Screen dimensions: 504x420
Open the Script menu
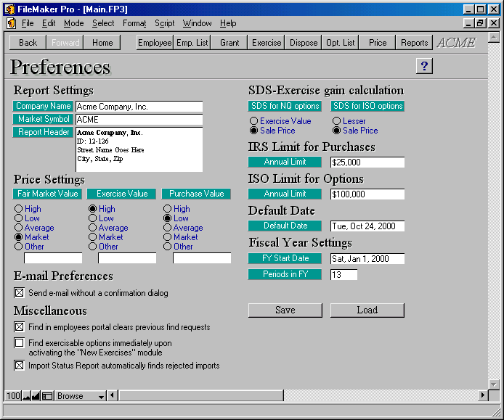164,23
